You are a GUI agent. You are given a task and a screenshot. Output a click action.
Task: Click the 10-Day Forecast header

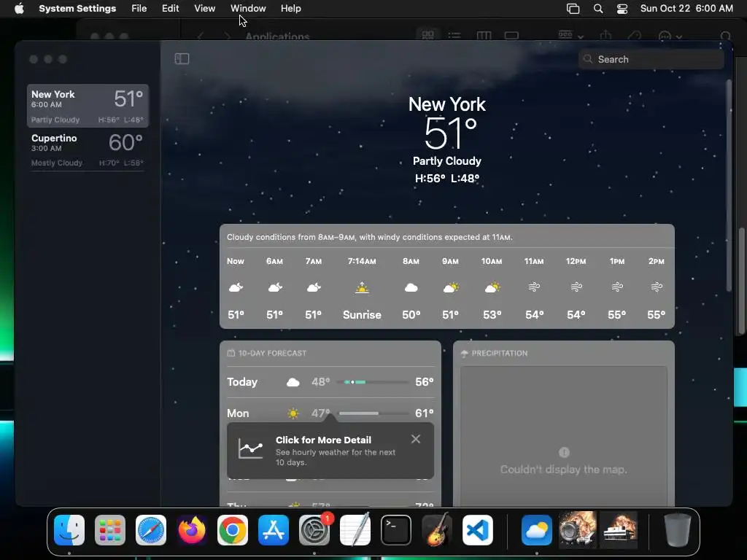click(267, 353)
